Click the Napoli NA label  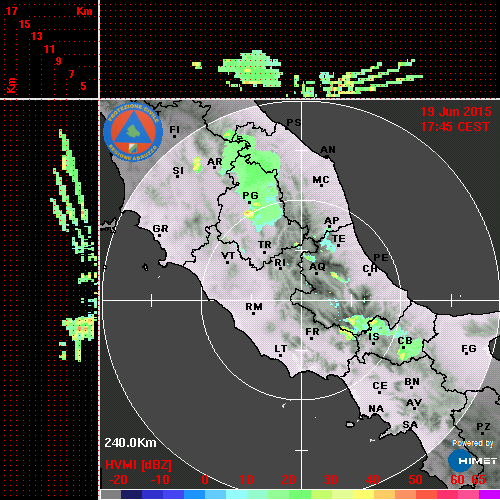click(x=376, y=408)
